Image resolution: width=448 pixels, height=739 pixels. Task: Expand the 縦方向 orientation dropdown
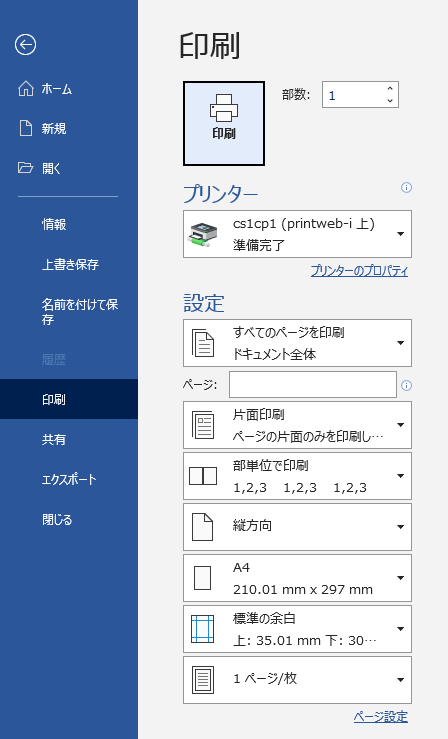tap(297, 527)
